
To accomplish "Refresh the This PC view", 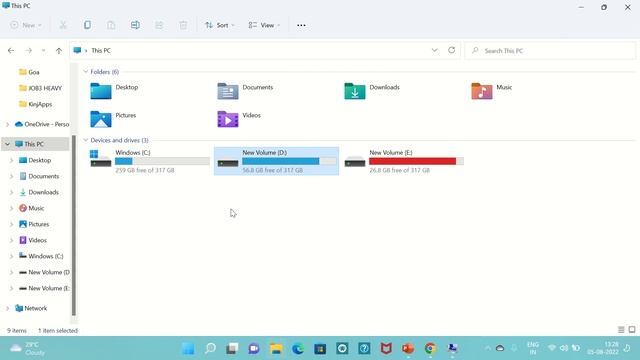I will [x=451, y=50].
